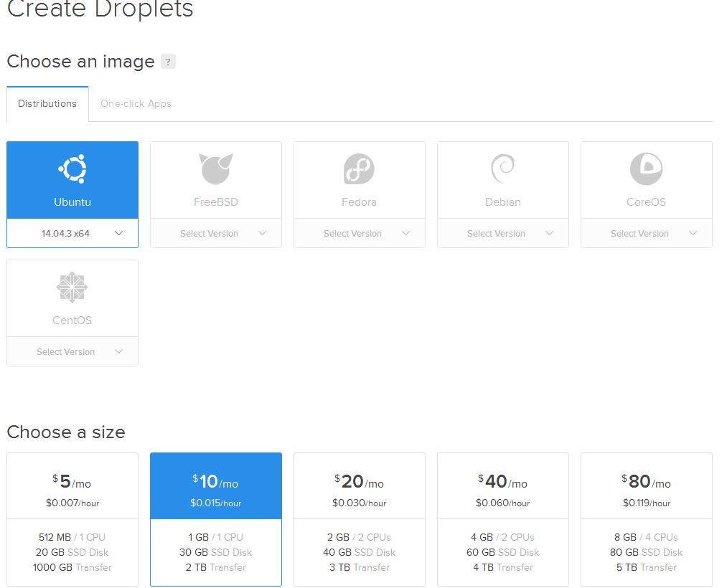Click the CoreOS label text
Image resolution: width=727 pixels, height=588 pixels.
click(x=647, y=202)
